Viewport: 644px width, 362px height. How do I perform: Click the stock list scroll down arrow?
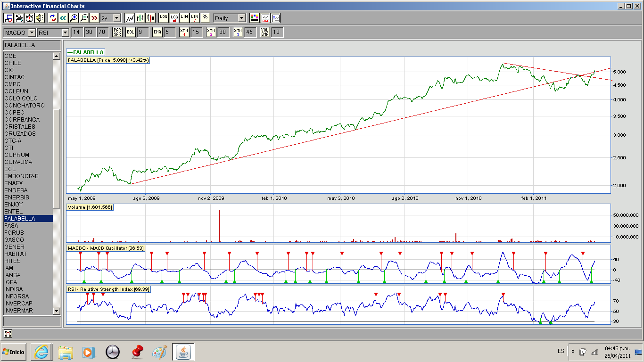[x=57, y=311]
